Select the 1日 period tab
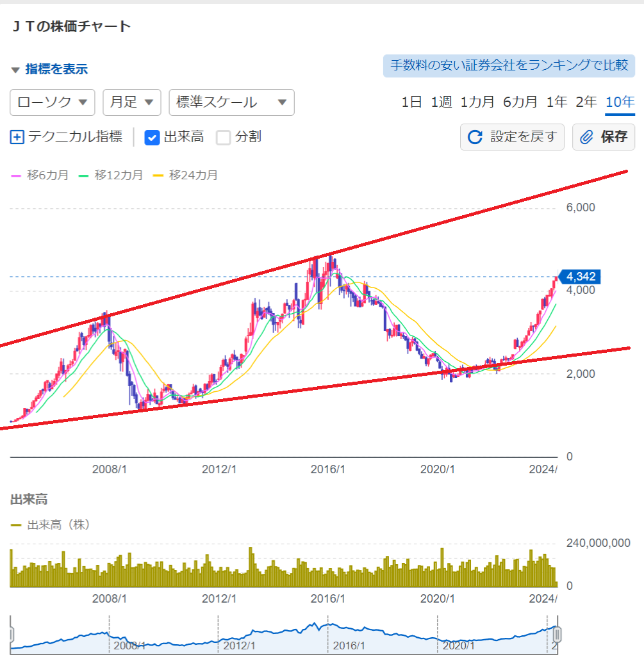The image size is (644, 666). click(x=411, y=101)
